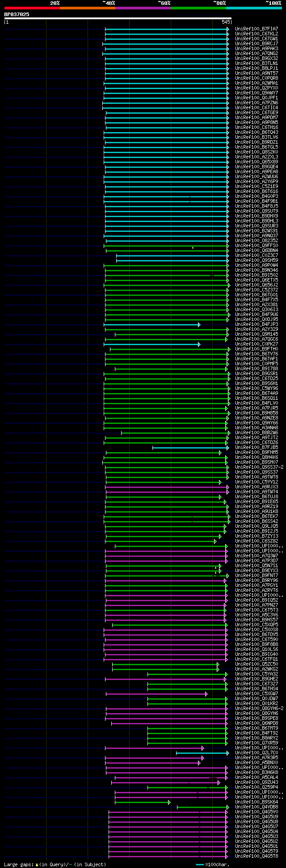The height and width of the screenshot is (868, 286).
Task: Select hit label UniRef100_A7Q3W7
Action: click(257, 556)
